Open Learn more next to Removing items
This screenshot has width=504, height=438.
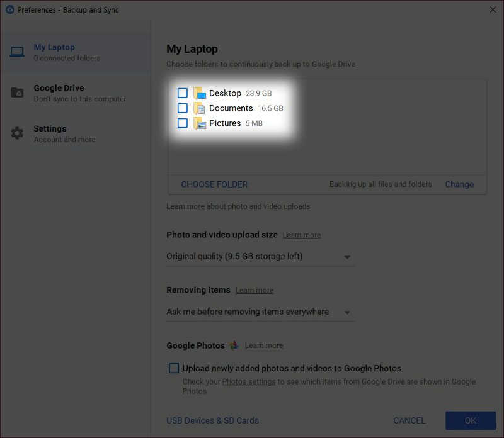click(x=255, y=290)
